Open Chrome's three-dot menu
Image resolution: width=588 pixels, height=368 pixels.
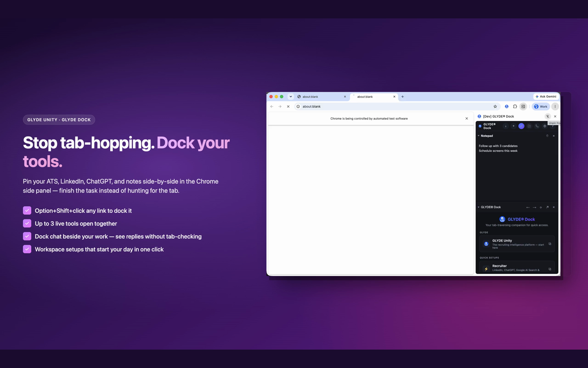pos(555,106)
